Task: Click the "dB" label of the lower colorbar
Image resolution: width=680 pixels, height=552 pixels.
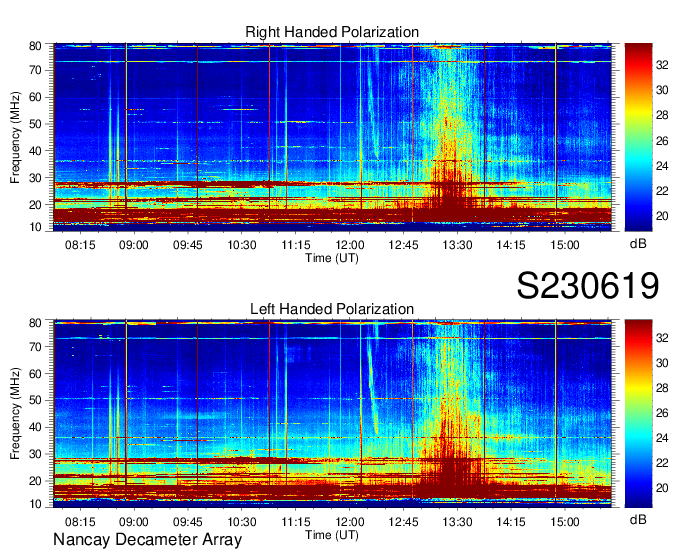Action: point(638,519)
